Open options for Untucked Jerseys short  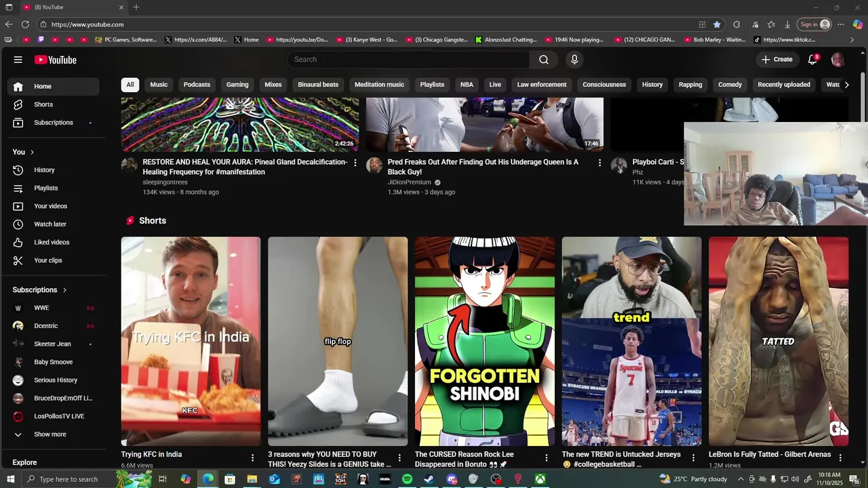[694, 458]
